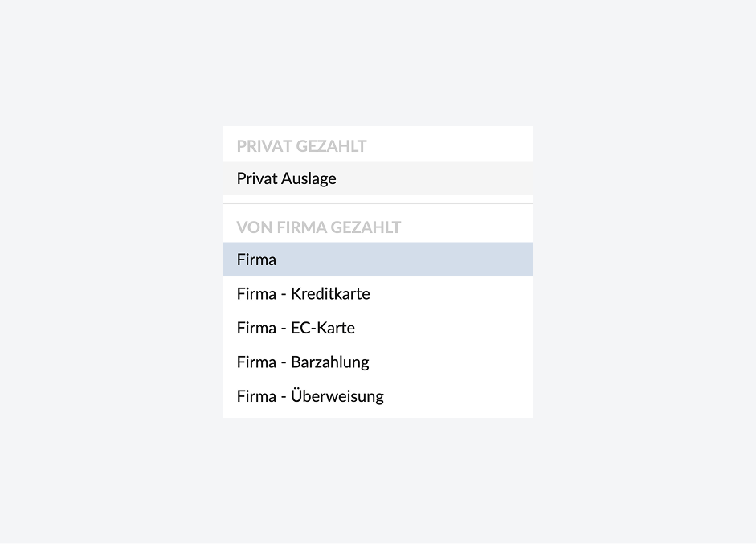Screen dimensions: 756x544
Task: Set payment to company credit card (Kreditkarte)
Action: coord(378,294)
